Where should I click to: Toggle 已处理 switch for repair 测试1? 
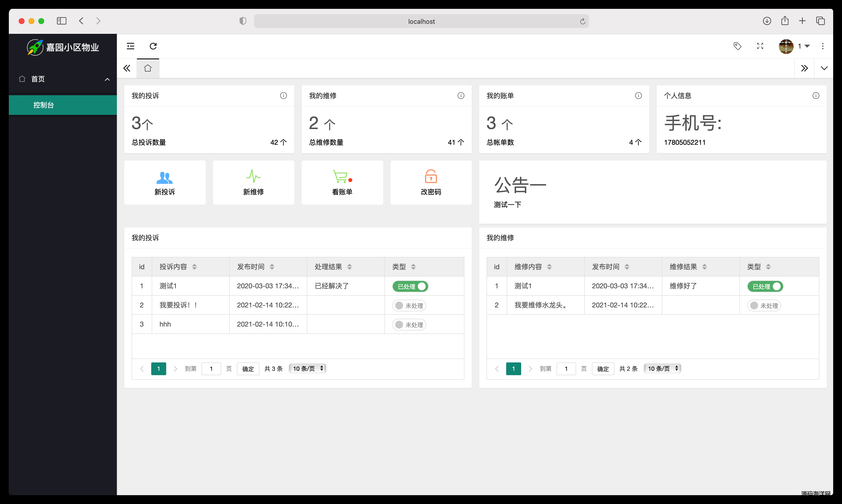(765, 286)
